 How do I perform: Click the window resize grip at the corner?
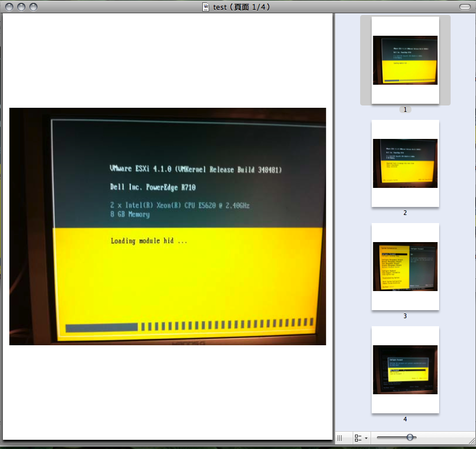click(471, 441)
